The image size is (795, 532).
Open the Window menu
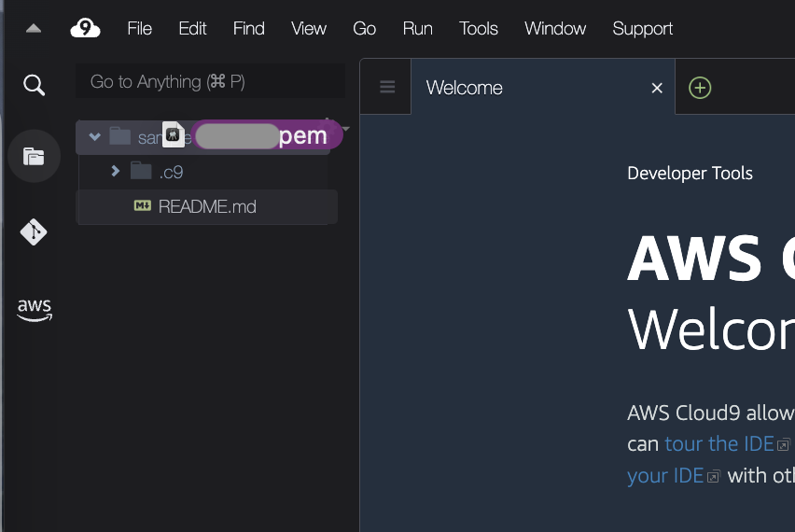(x=555, y=28)
